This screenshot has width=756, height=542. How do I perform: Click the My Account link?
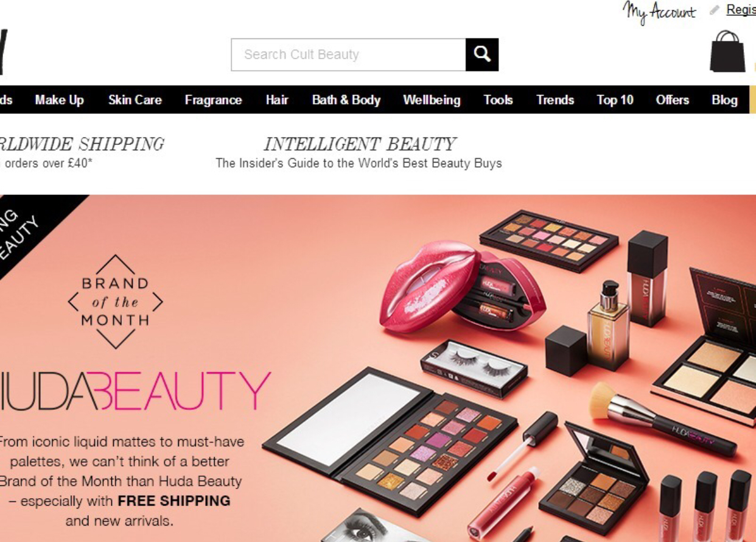tap(659, 12)
